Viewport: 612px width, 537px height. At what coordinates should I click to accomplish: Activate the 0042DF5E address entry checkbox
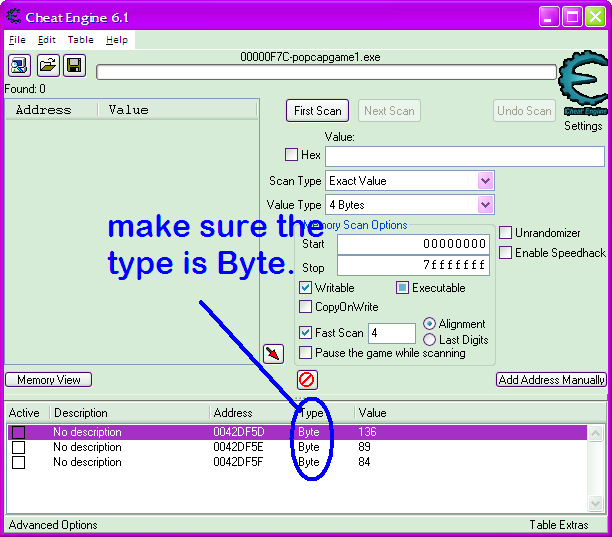[x=18, y=447]
